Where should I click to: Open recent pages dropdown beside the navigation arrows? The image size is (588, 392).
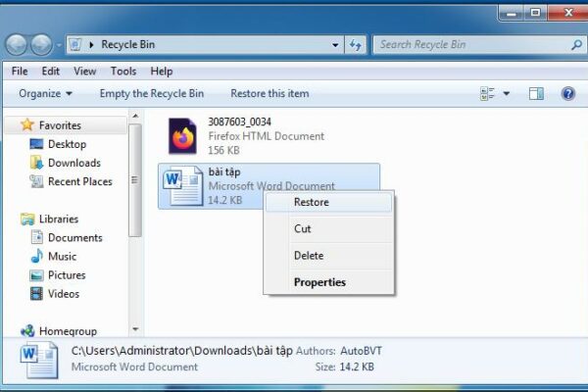59,45
